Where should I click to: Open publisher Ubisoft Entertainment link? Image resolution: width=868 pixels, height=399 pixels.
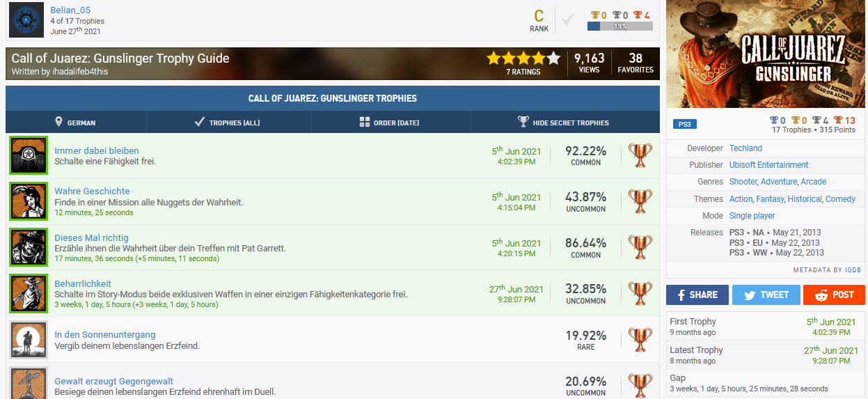[768, 165]
